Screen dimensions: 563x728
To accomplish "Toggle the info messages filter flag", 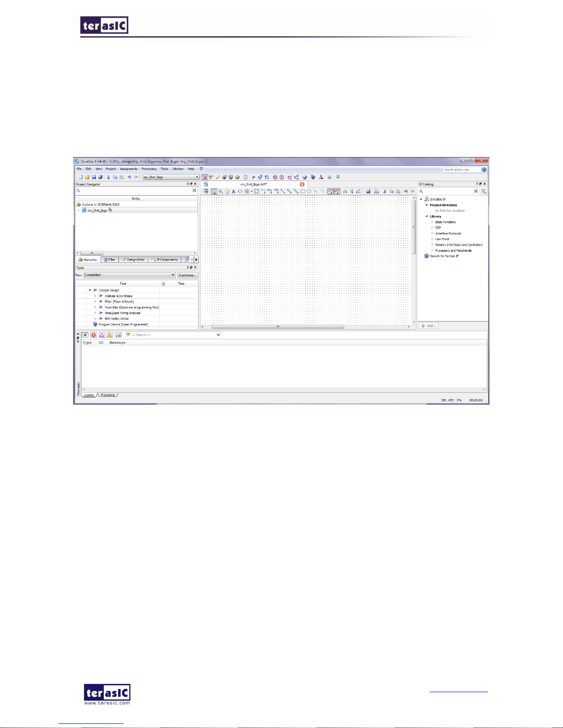I will click(118, 335).
